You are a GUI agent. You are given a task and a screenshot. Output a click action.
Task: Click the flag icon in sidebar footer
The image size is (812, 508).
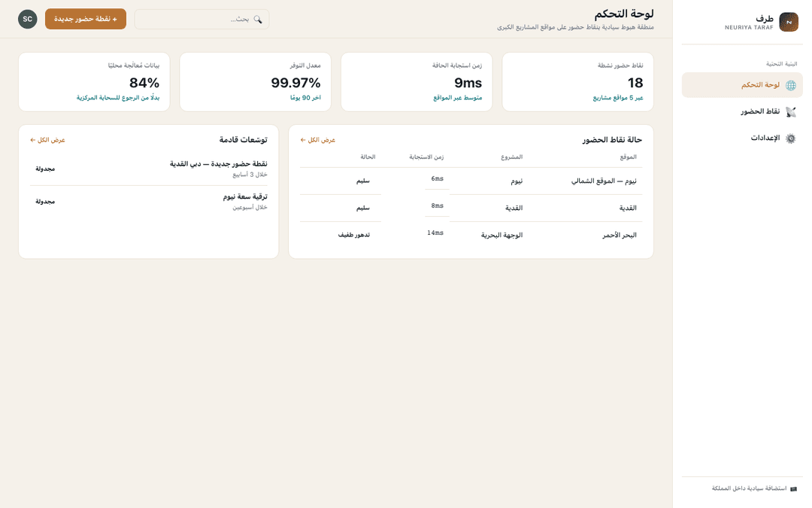point(793,489)
